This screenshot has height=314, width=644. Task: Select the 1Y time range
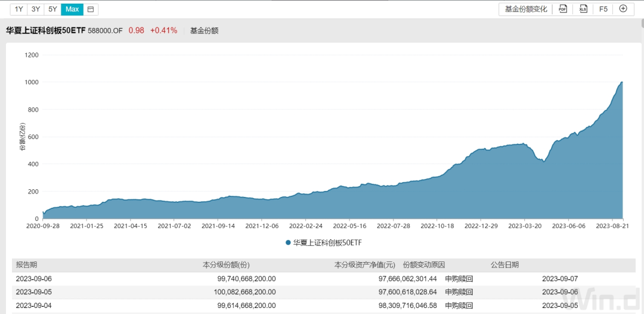click(18, 9)
